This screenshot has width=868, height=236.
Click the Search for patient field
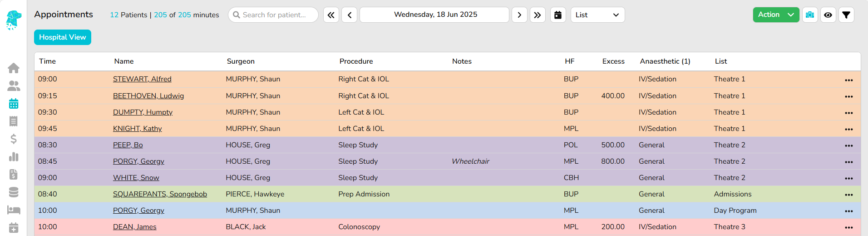274,15
